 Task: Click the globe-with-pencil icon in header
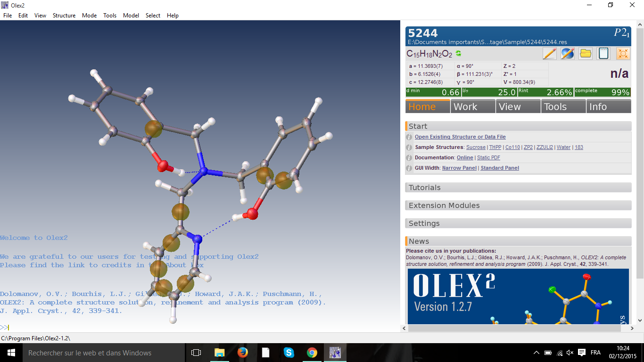click(x=568, y=53)
